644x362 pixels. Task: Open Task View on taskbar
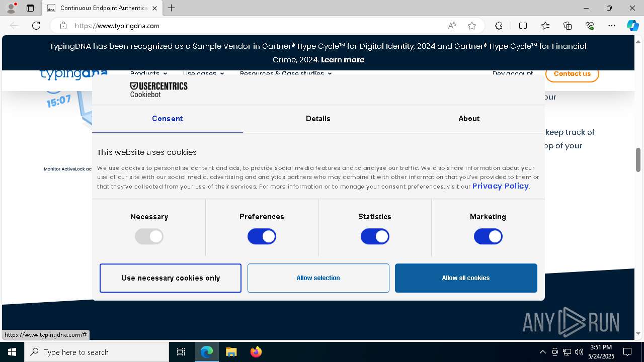tap(181, 352)
